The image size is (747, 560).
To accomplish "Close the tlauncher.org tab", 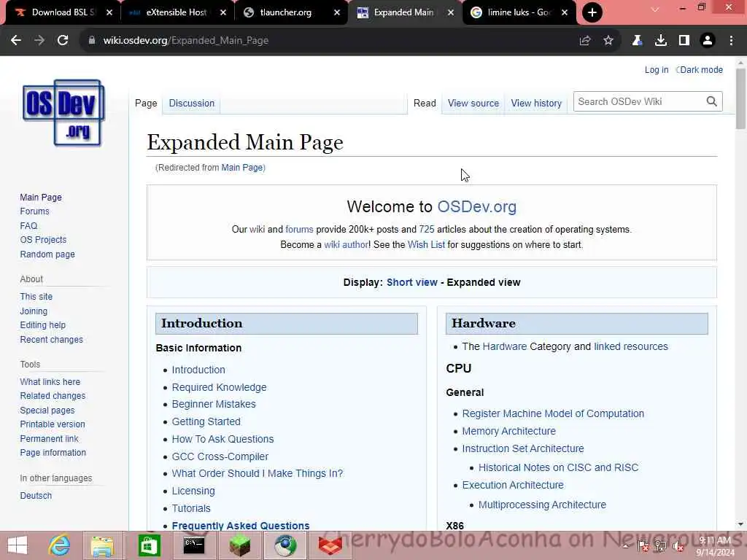I will click(337, 12).
